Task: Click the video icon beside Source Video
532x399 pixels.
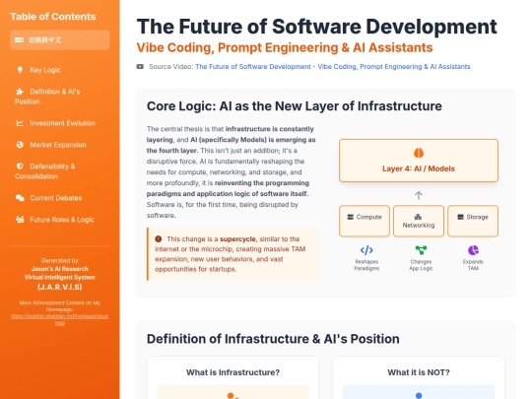Action: 140,67
